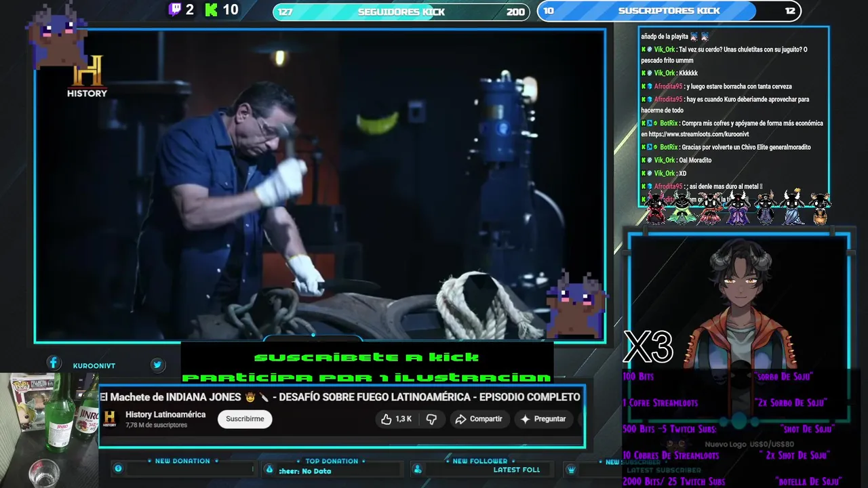This screenshot has width=868, height=488.
Task: Click the '1 Cofre Streamloots' reward row
Action: [724, 403]
